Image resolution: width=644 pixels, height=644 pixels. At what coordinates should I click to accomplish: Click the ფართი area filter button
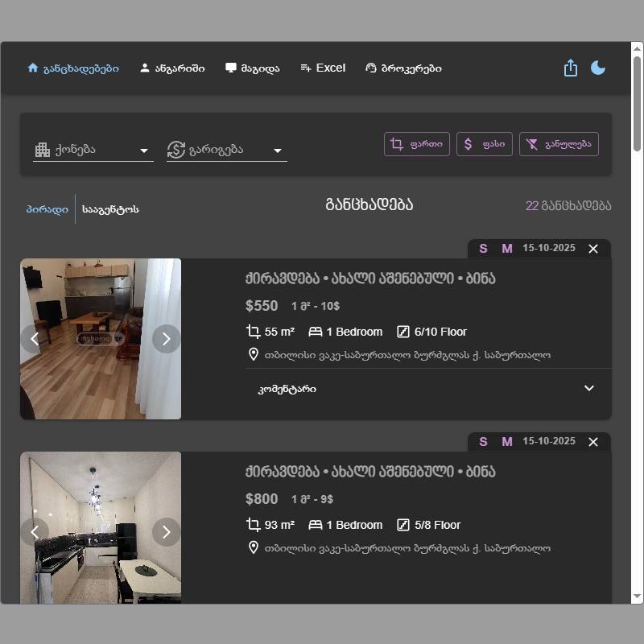(x=417, y=144)
